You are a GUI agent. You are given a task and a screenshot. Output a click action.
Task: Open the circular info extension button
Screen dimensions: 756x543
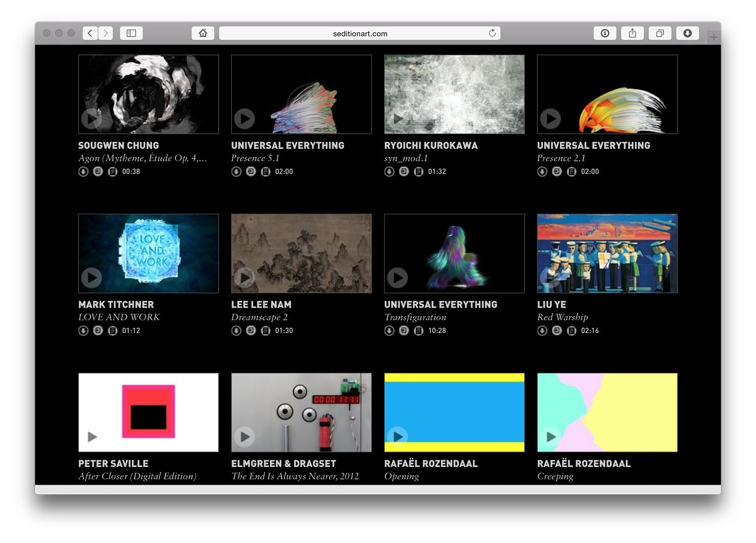click(x=605, y=33)
